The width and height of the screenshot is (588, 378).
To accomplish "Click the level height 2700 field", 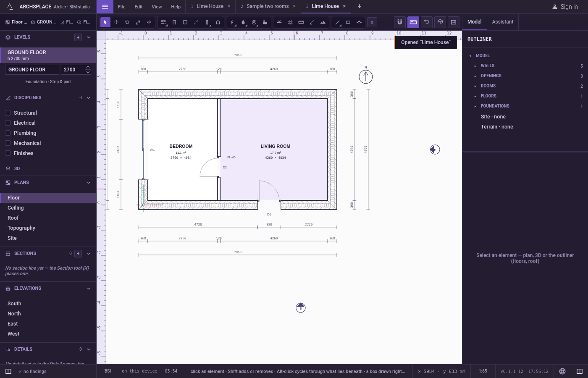I will pos(73,70).
